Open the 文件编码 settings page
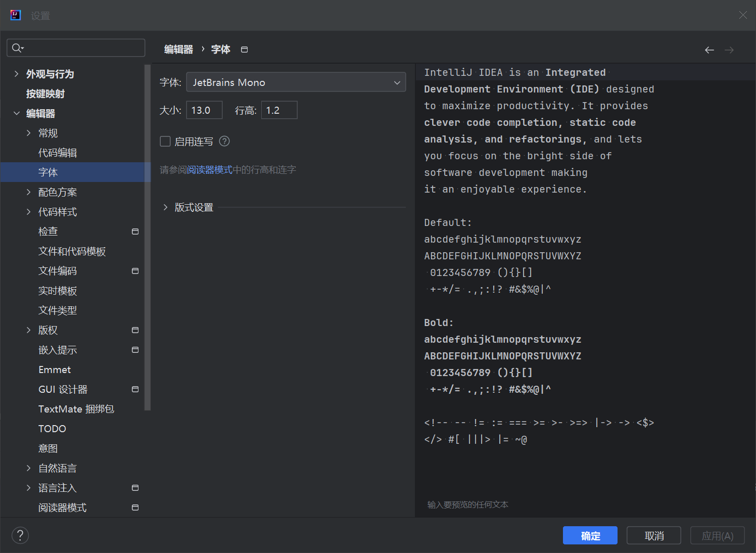The image size is (756, 553). point(58,271)
